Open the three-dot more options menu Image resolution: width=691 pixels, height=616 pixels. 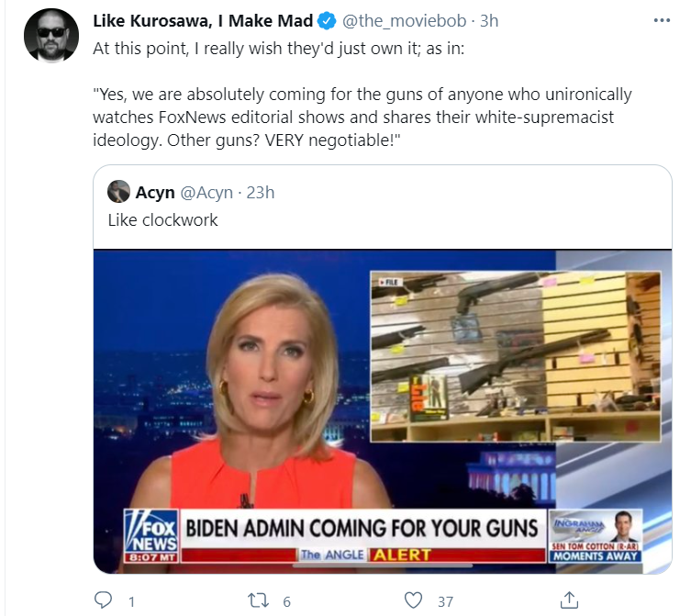pyautogui.click(x=662, y=20)
